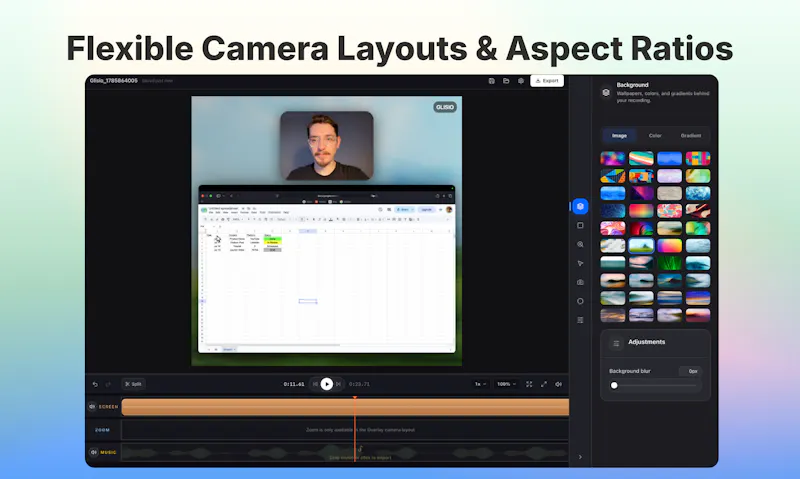Enter fullscreen preview mode
This screenshot has height=479, width=800.
(x=544, y=384)
